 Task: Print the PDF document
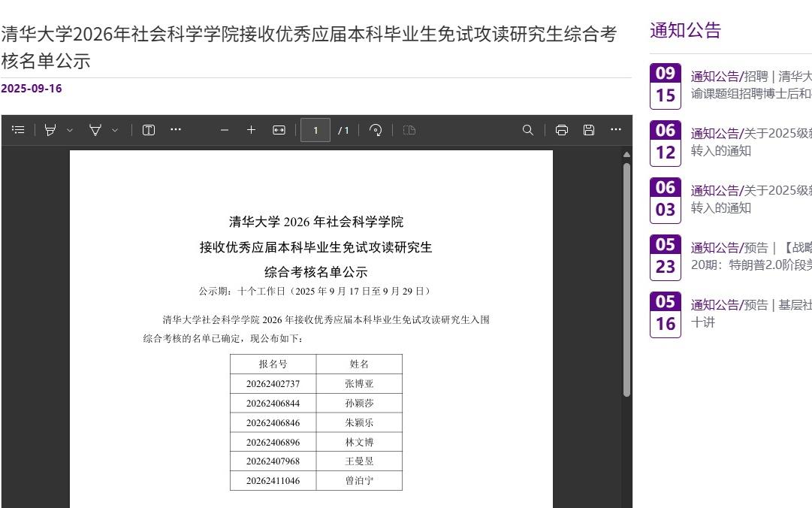[561, 129]
